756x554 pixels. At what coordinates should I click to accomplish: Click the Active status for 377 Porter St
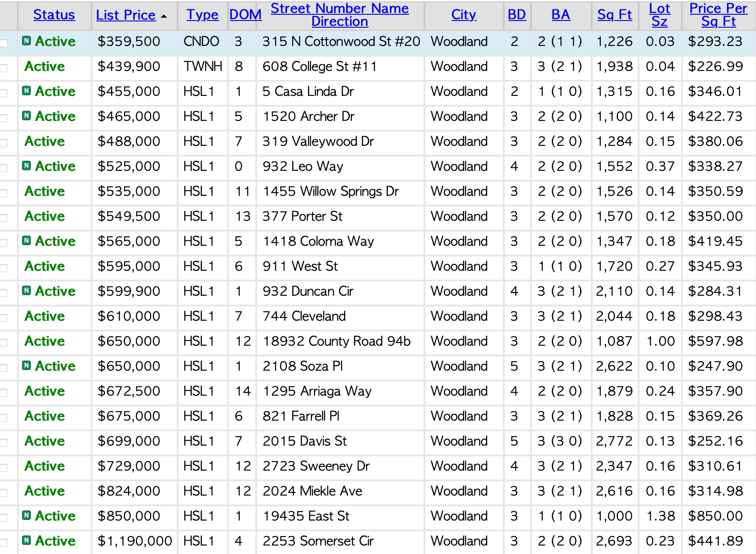click(45, 216)
